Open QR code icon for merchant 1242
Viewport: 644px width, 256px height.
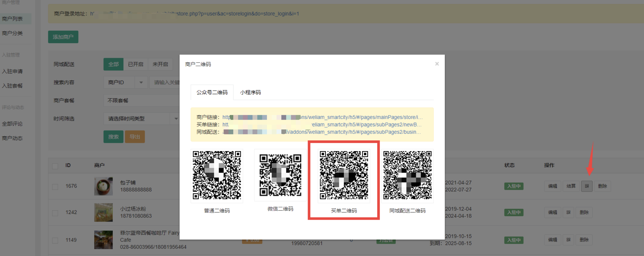pyautogui.click(x=568, y=212)
